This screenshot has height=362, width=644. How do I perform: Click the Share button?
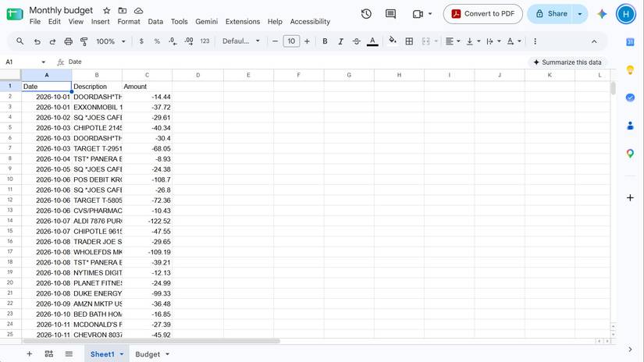(551, 14)
